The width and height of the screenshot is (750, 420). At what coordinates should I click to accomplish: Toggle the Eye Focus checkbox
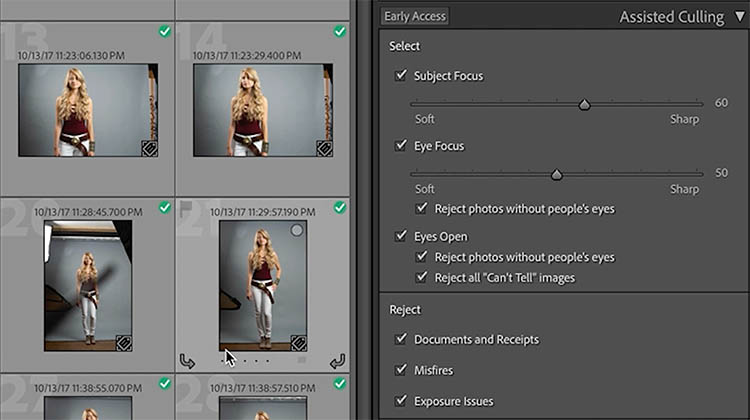click(401, 146)
